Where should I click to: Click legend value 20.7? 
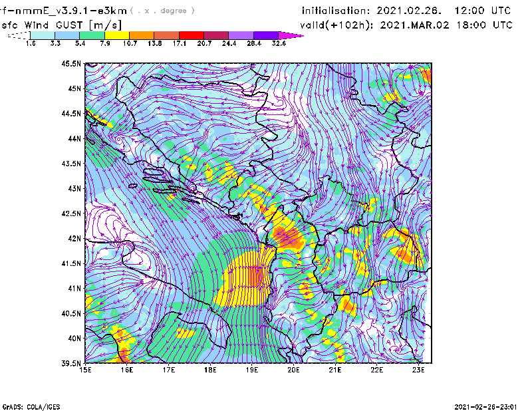pos(204,43)
